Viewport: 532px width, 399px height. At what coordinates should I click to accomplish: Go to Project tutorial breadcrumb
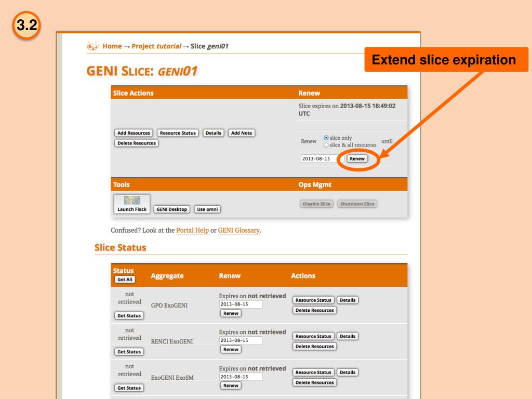click(156, 46)
